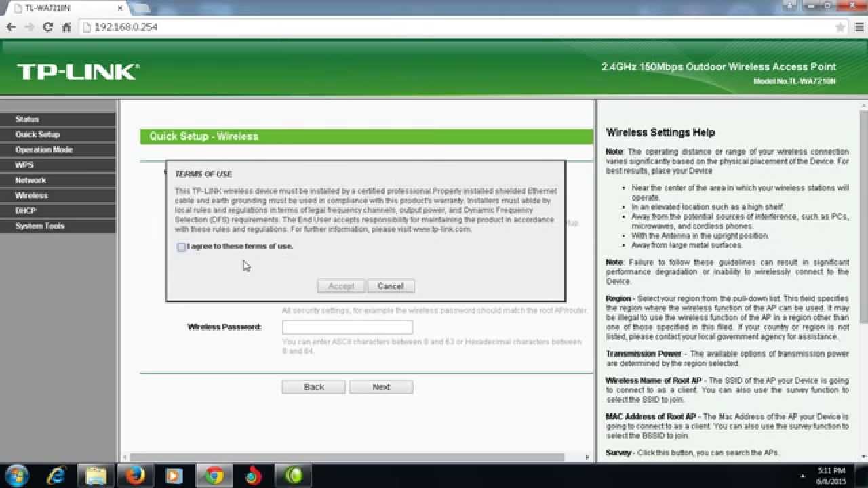Click the Accept button in Terms of Use

tap(341, 286)
